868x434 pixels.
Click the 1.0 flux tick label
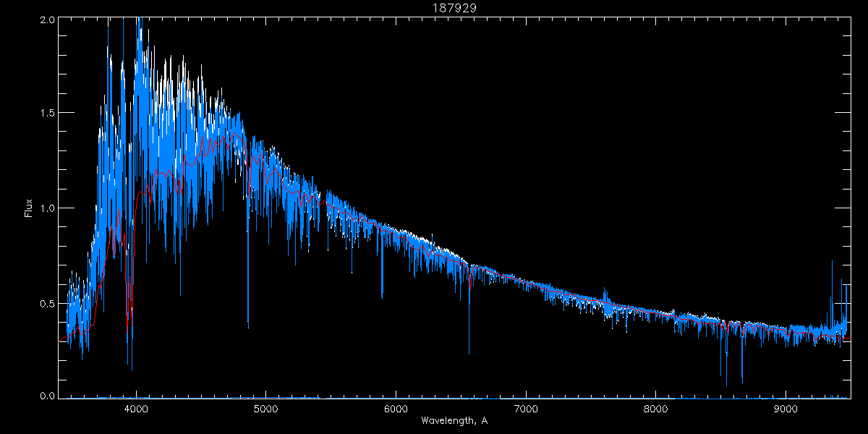pos(46,208)
